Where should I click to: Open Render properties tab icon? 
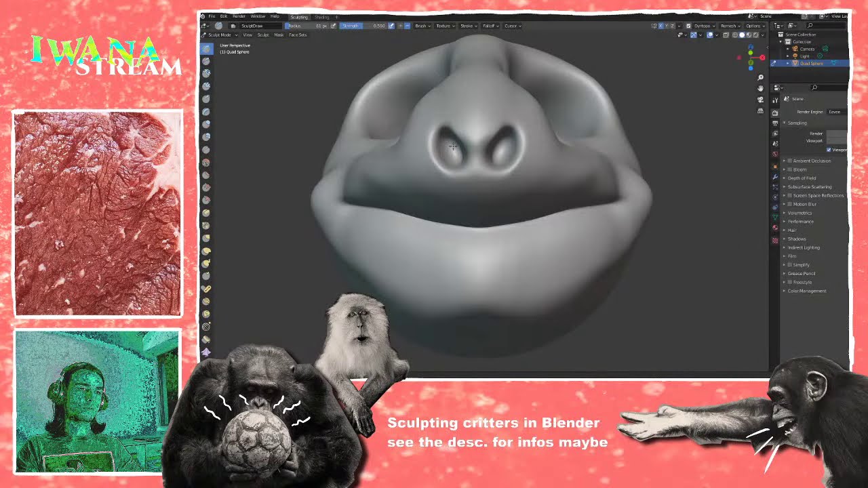click(x=775, y=113)
